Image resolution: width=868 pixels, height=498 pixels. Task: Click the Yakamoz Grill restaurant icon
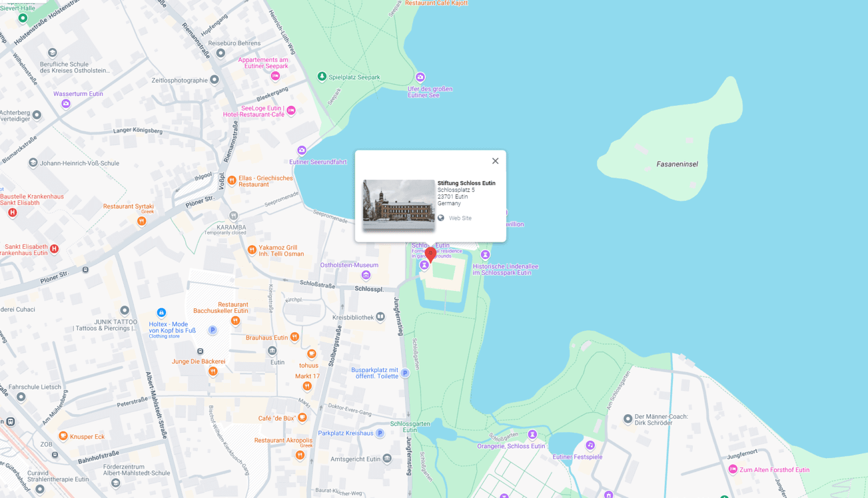pyautogui.click(x=252, y=250)
